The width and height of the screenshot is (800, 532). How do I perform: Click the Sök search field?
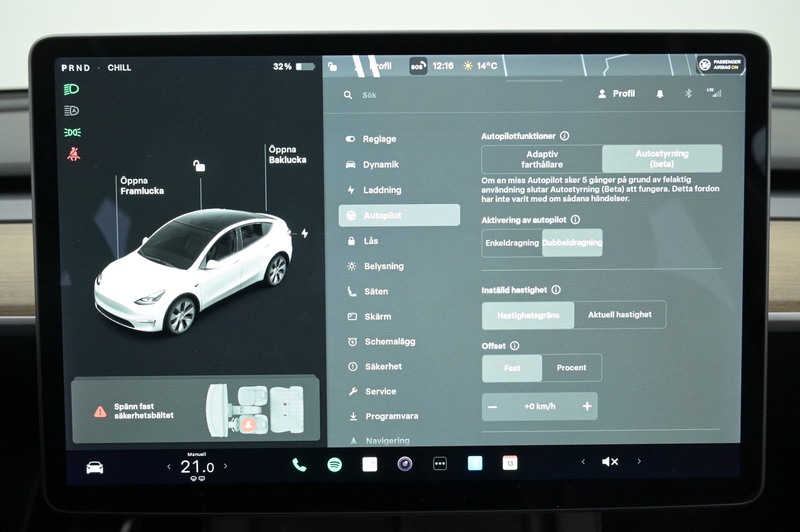369,95
